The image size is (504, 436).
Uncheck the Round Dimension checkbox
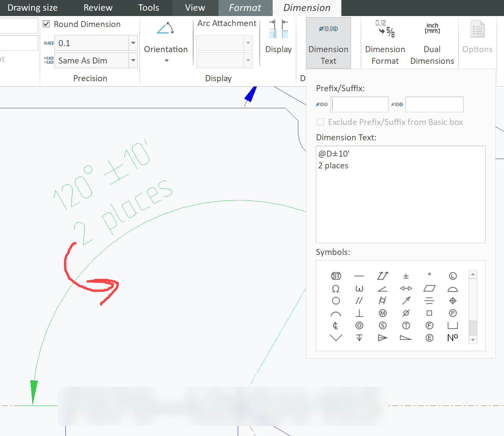tap(46, 24)
